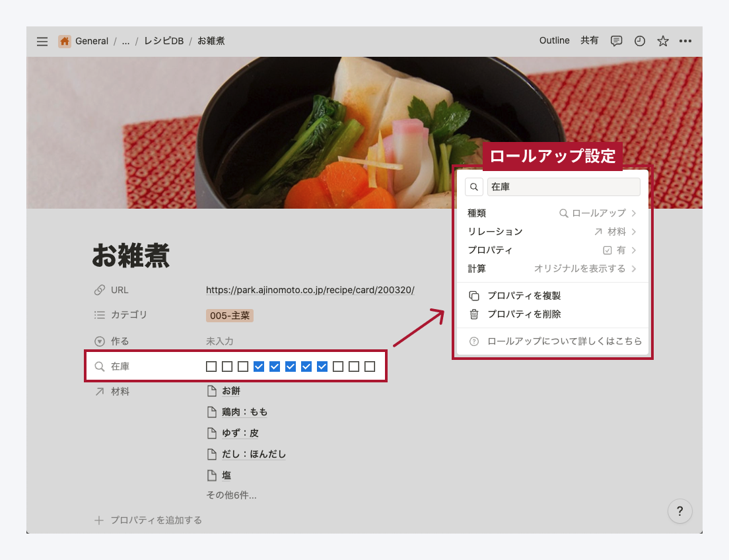This screenshot has width=729, height=560.
Task: Click the duplicate property icon
Action: [473, 296]
